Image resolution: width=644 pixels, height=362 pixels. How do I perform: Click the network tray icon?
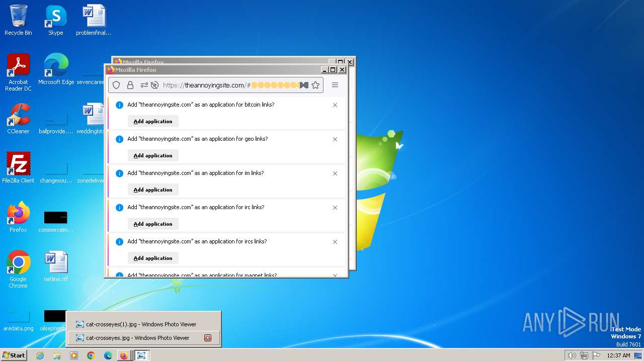tap(584, 355)
